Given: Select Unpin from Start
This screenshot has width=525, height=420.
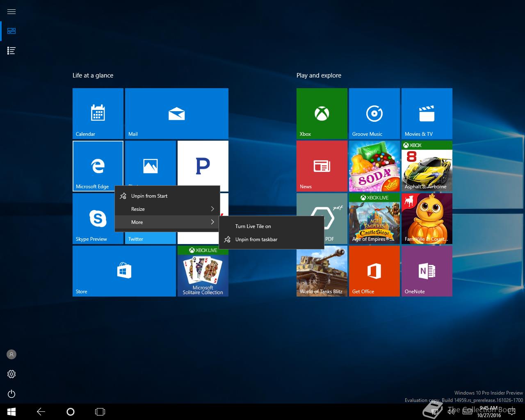Looking at the screenshot, I should click(167, 196).
